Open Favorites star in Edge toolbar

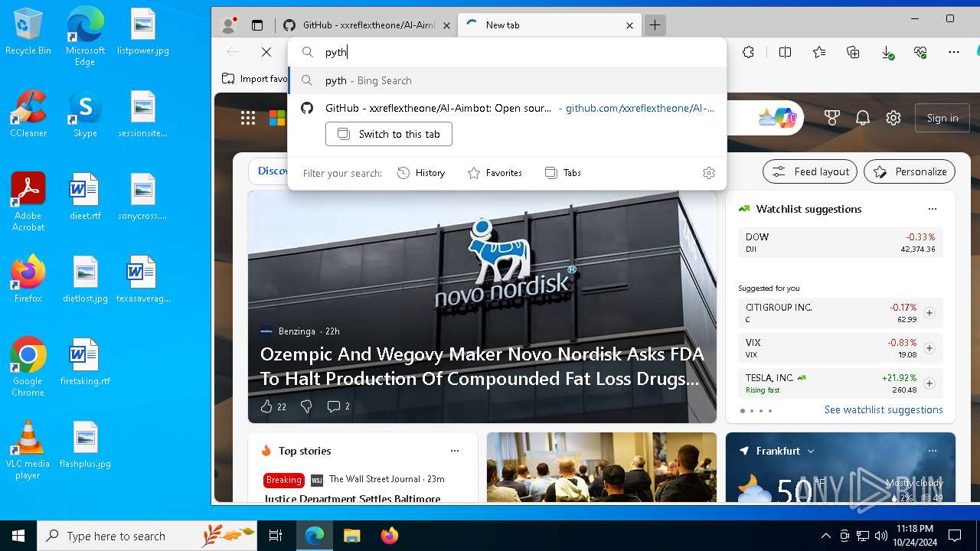coord(819,52)
